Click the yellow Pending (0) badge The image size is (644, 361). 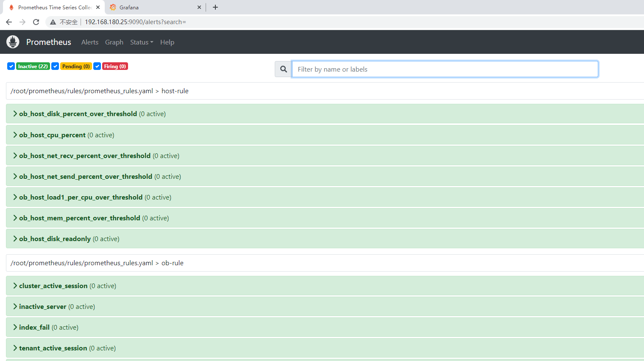coord(76,66)
